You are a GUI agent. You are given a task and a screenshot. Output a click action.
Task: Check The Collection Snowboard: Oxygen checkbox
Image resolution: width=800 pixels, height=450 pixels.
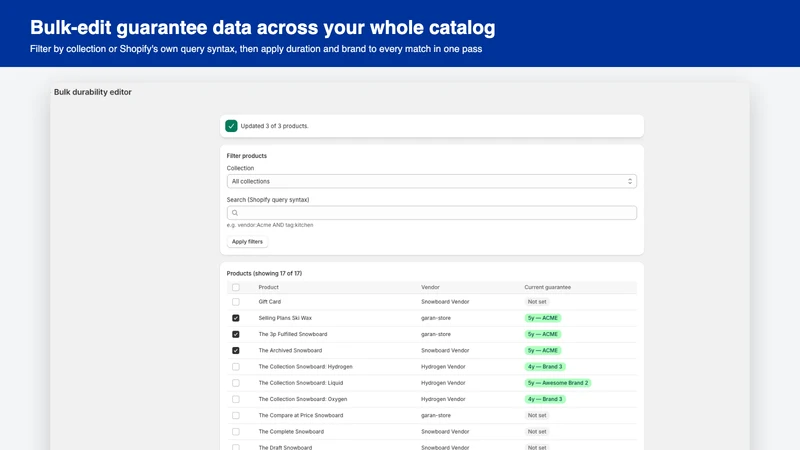(x=236, y=399)
